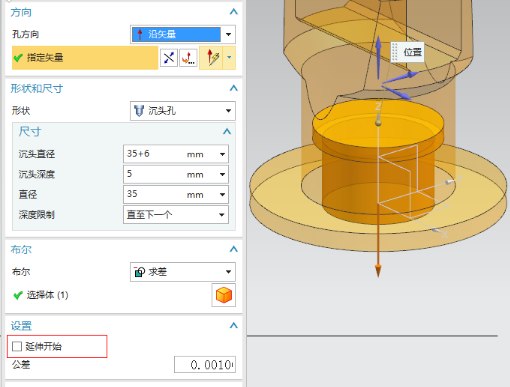510x387 pixels.
Task: Click the Z axis handle sphere
Action: (x=378, y=123)
